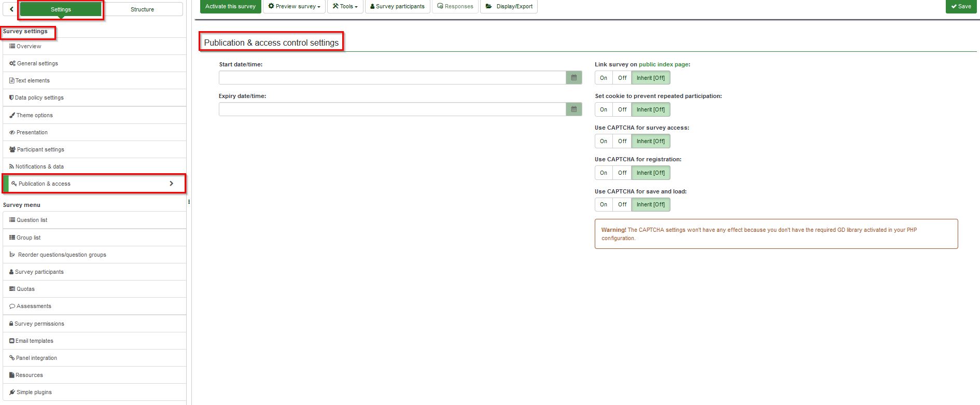This screenshot has width=980, height=405.
Task: Open calendar picker for Expiry date/time
Action: 574,109
